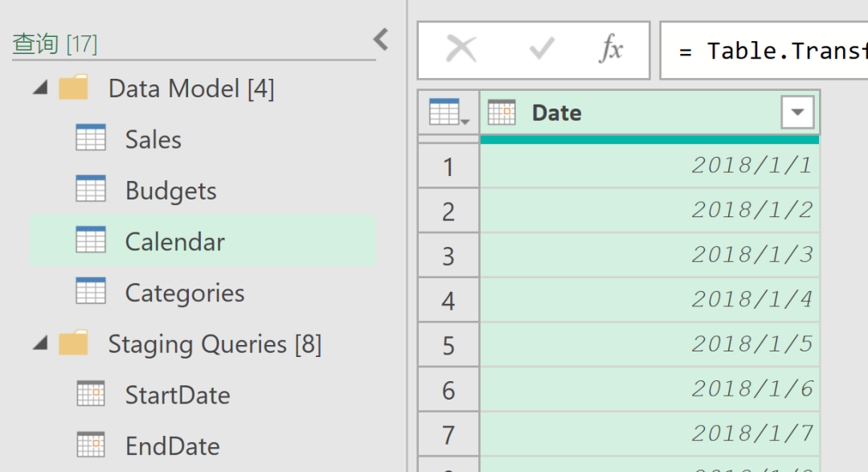Open the table menu icon at grid corner

pos(448,113)
